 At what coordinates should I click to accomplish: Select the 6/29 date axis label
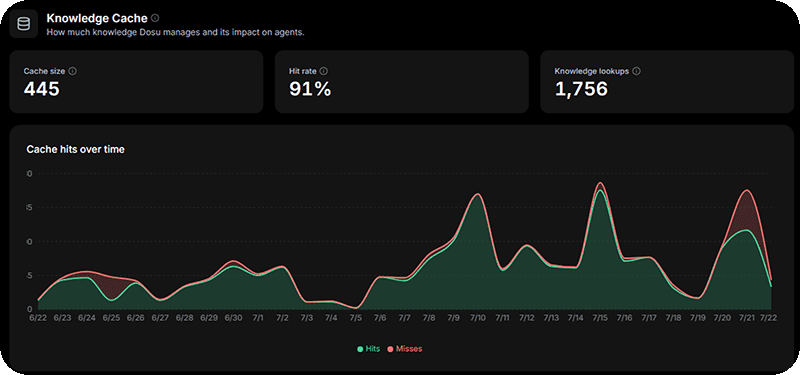click(209, 318)
